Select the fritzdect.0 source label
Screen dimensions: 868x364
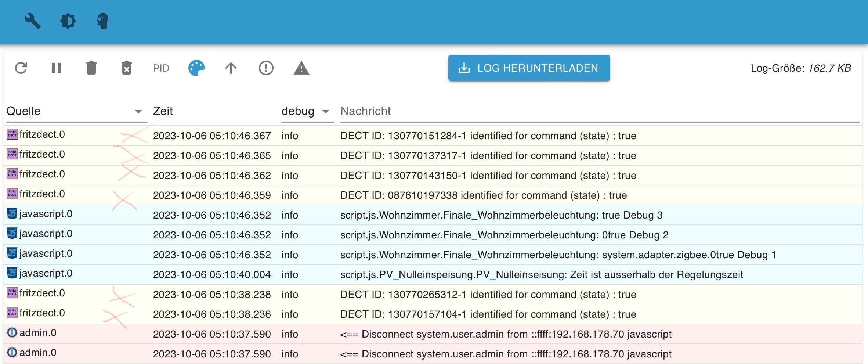tap(42, 134)
